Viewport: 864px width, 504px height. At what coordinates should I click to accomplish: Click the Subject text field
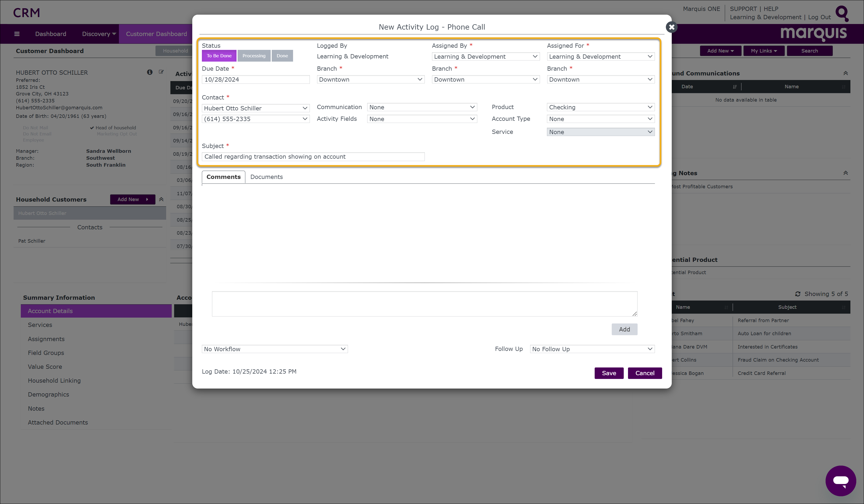click(313, 157)
